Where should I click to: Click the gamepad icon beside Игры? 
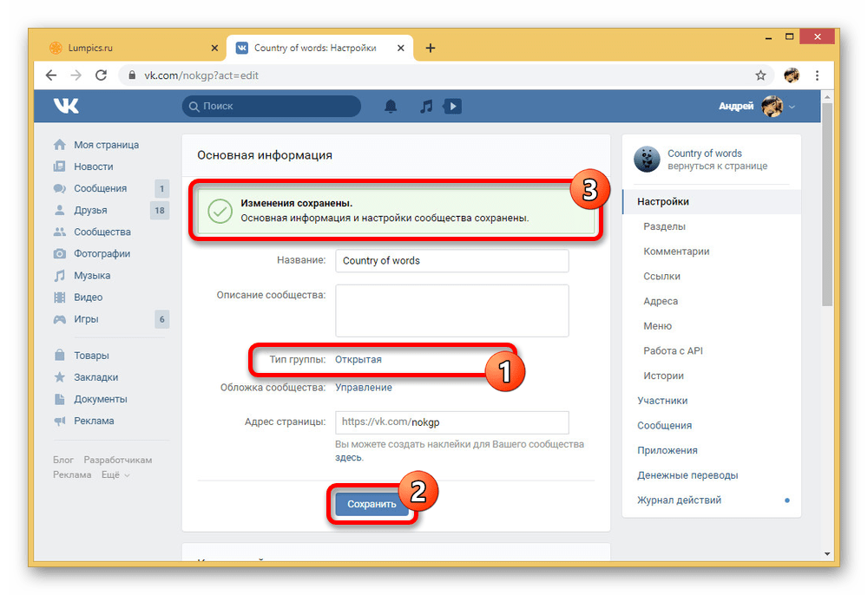[x=60, y=319]
